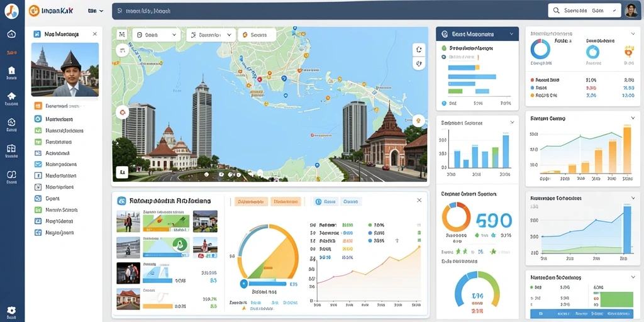Select the second orange tab in the bottom panel

tap(286, 202)
